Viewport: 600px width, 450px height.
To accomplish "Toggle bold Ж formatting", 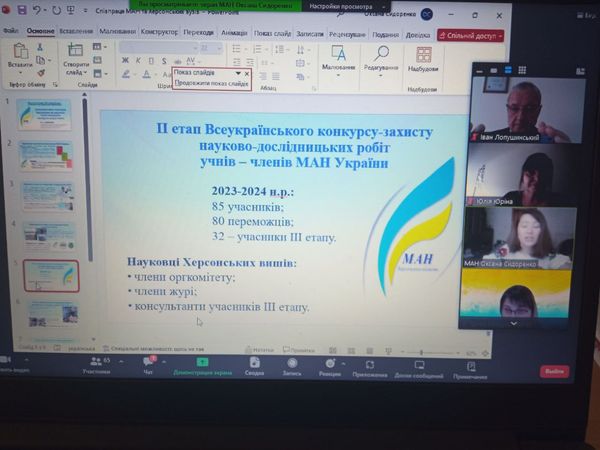I will tap(125, 60).
